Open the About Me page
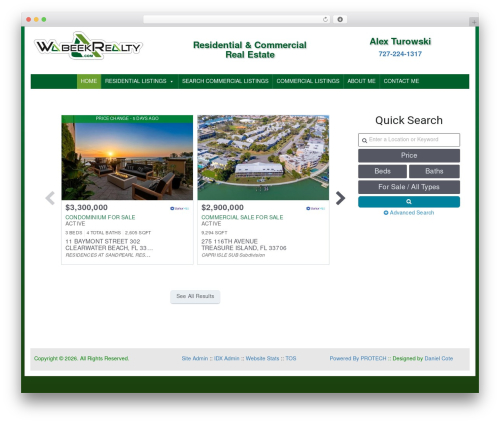This screenshot has height=423, width=500. [x=361, y=81]
